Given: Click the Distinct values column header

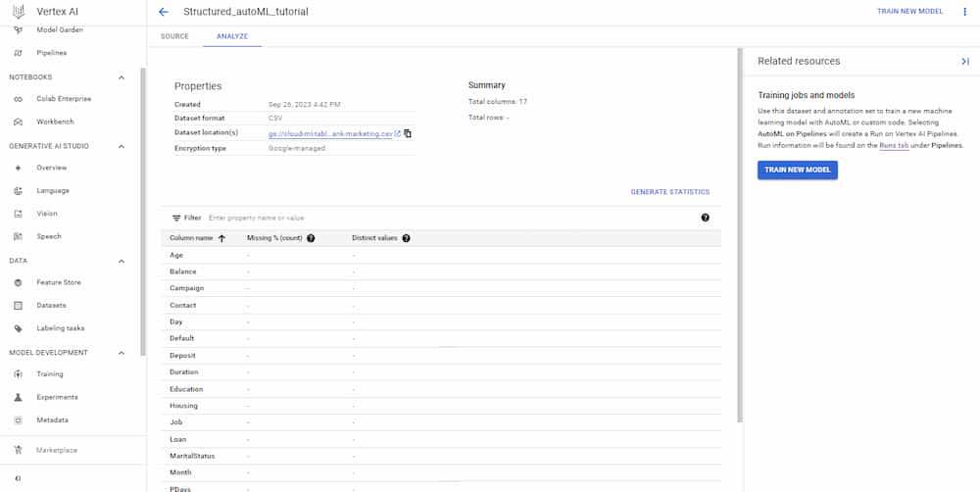Looking at the screenshot, I should (374, 238).
